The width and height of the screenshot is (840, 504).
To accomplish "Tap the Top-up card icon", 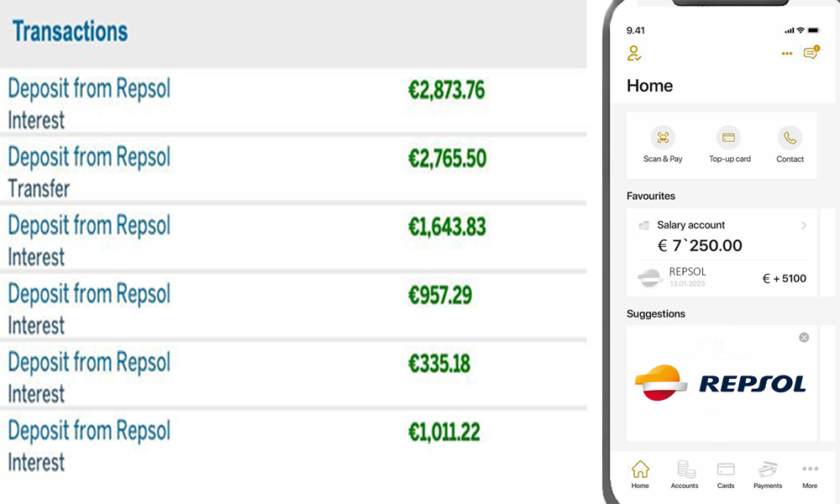I will [x=729, y=139].
